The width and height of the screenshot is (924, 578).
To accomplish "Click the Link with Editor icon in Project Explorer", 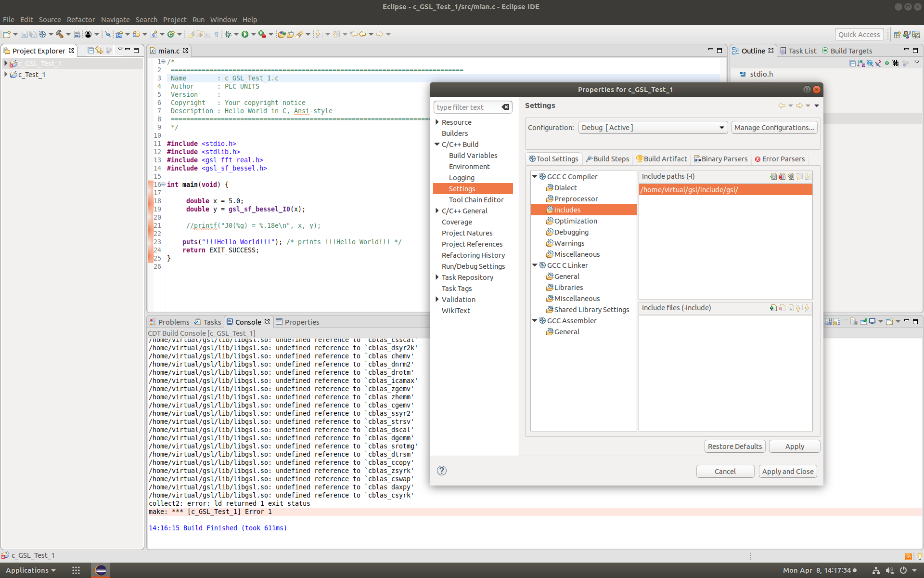I will 99,51.
